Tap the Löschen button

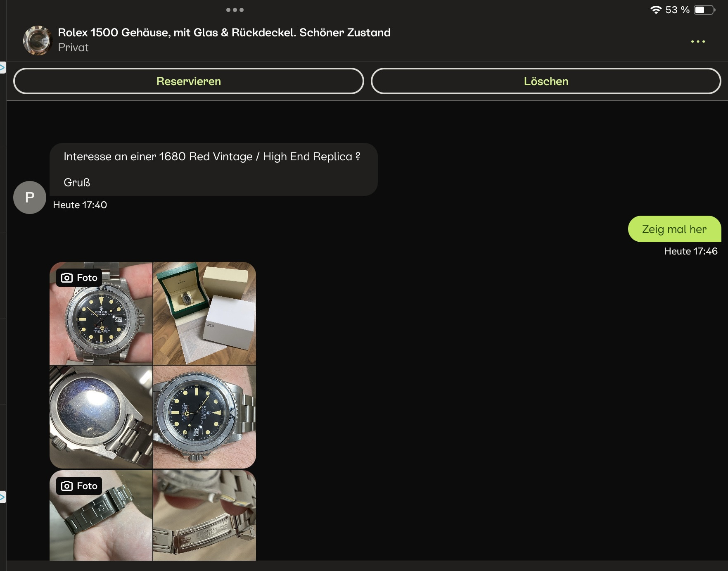tap(546, 81)
